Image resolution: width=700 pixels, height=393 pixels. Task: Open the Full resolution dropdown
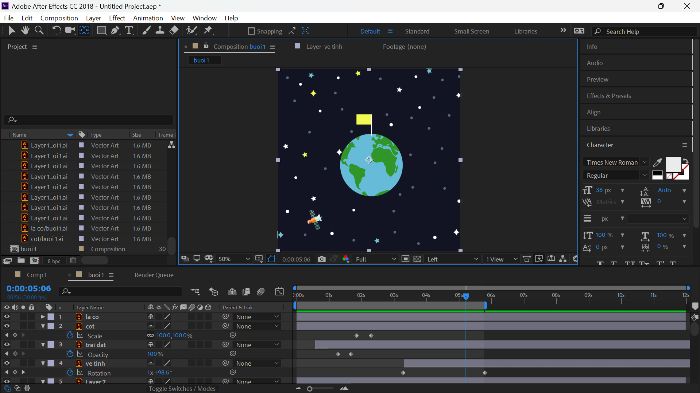click(375, 259)
